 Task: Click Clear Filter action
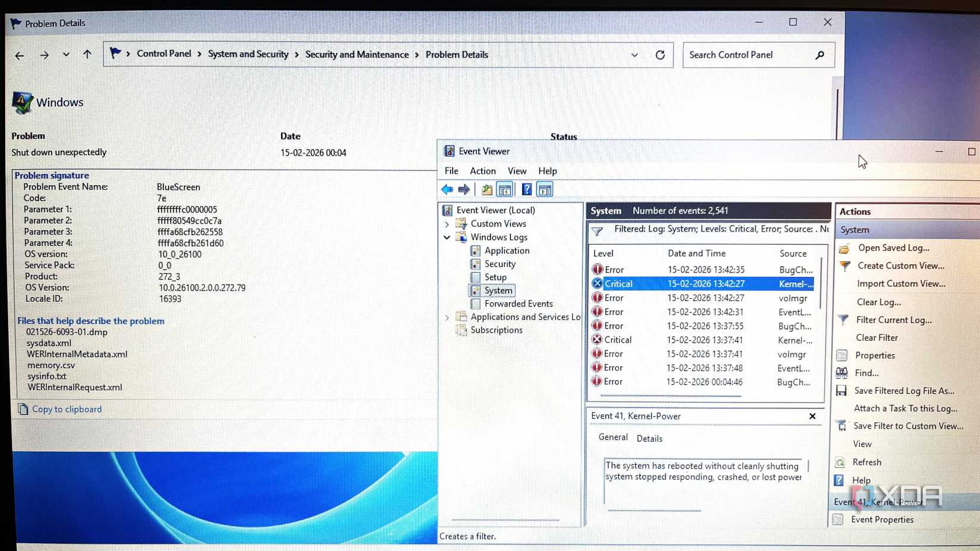pyautogui.click(x=877, y=337)
